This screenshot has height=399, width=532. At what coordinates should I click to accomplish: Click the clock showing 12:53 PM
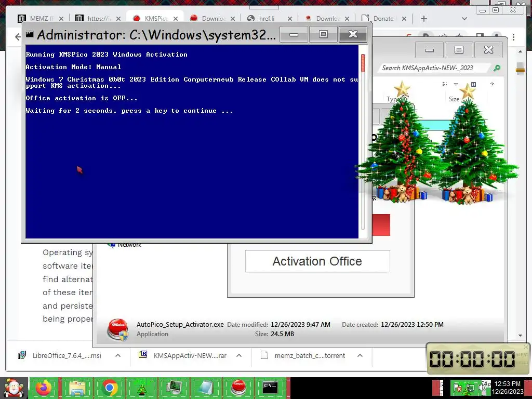coord(508,384)
